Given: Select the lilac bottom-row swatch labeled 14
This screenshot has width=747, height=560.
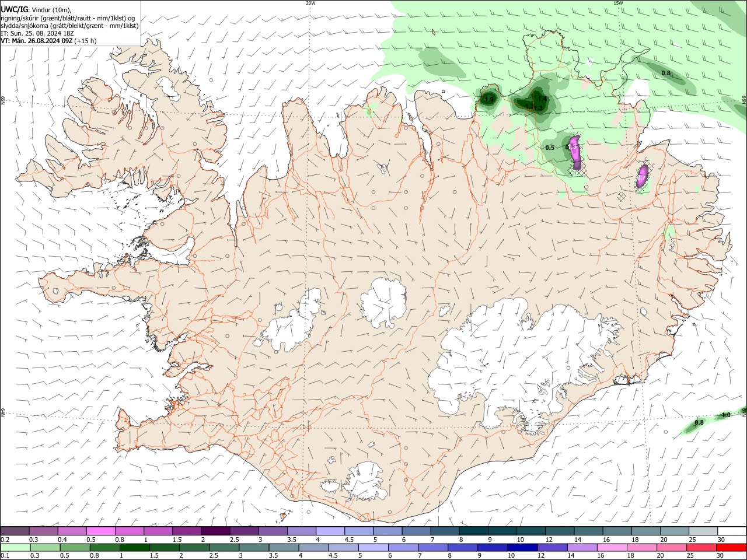Looking at the screenshot, I should click(581, 547).
